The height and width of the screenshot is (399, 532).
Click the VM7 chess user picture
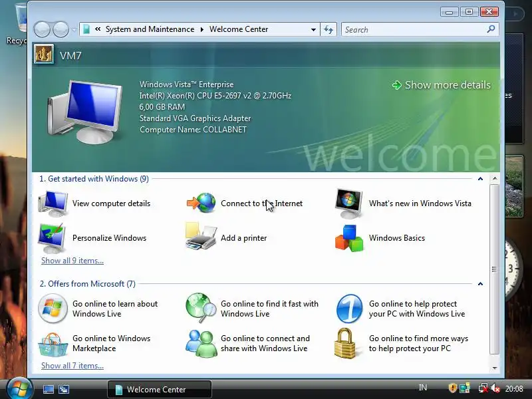click(x=44, y=55)
